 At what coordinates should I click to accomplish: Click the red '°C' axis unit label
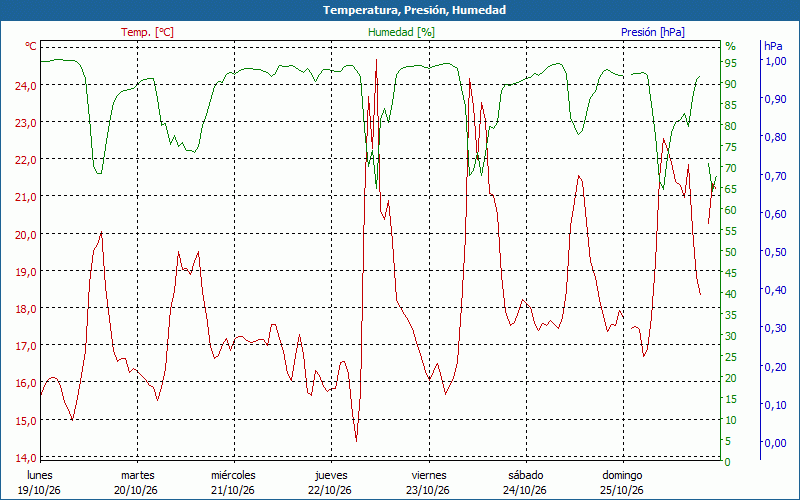pos(31,46)
